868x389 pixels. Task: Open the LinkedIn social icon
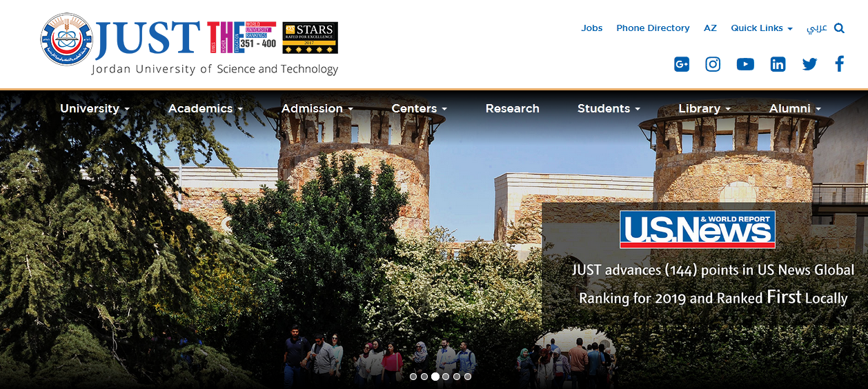[778, 64]
